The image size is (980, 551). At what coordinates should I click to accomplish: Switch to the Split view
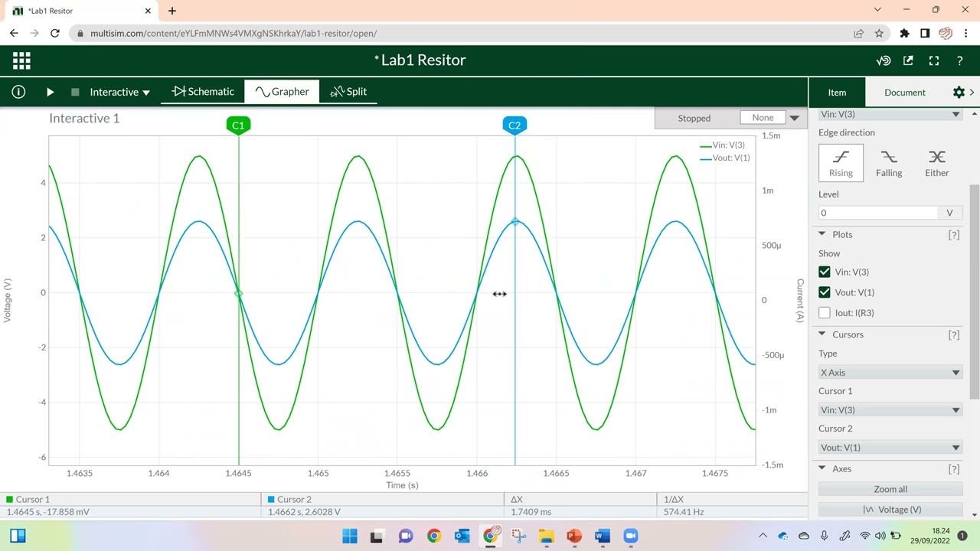tap(348, 91)
